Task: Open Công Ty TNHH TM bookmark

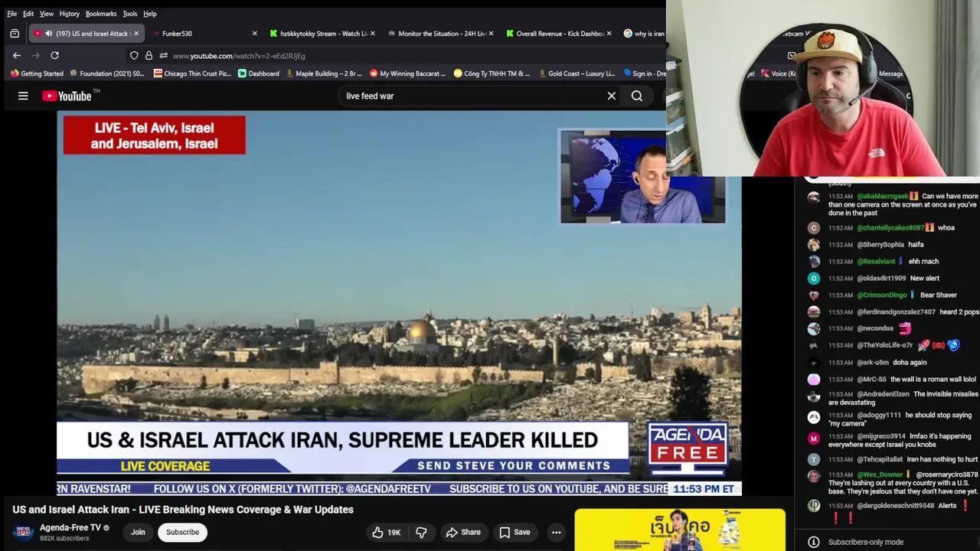Action: click(x=492, y=73)
